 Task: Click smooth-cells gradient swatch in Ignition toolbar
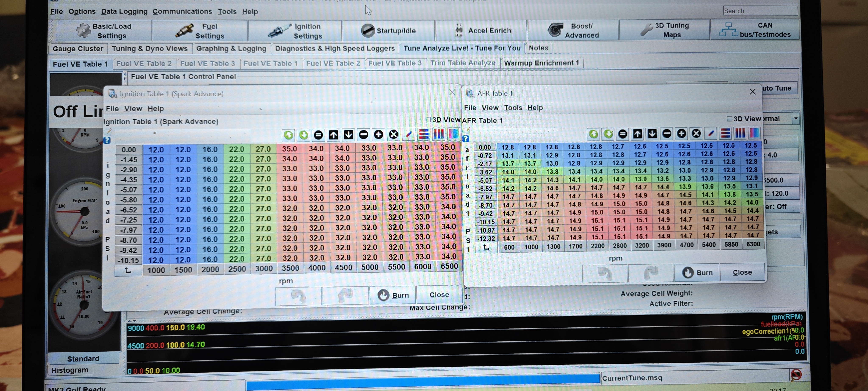pyautogui.click(x=453, y=134)
